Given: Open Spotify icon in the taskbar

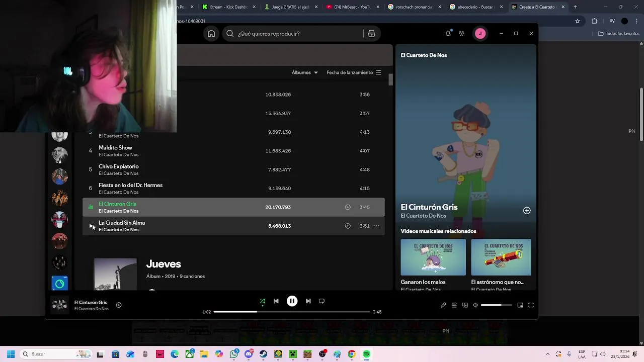Looking at the screenshot, I should pos(366,354).
